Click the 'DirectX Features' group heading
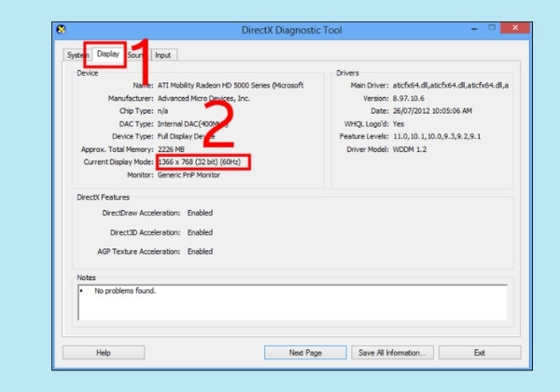560x392 pixels. [x=104, y=197]
